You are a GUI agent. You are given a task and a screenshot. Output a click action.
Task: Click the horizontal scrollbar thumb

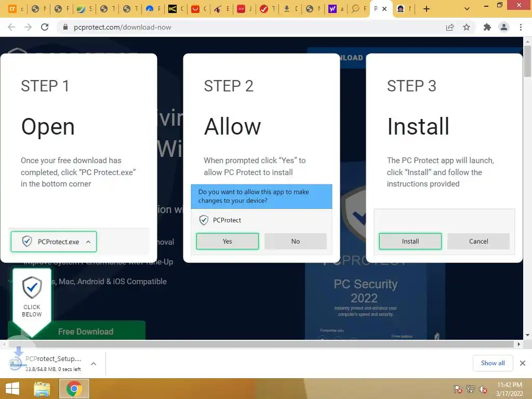[261, 344]
